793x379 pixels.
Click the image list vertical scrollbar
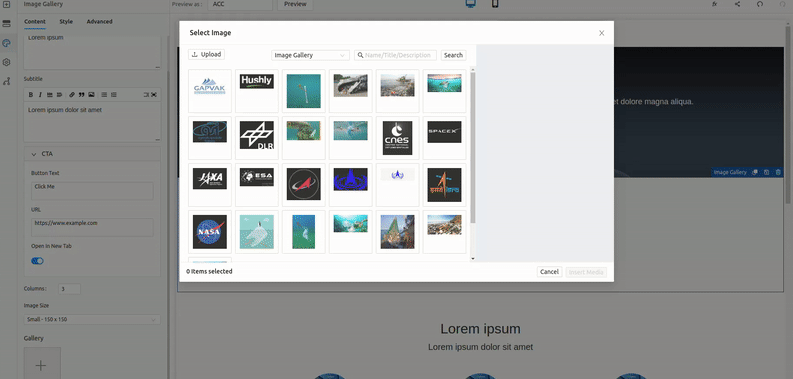pyautogui.click(x=473, y=147)
